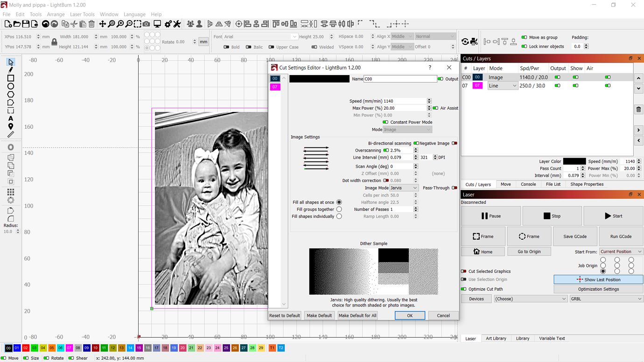Open the GRBL device dropdown
Screen dimensions: 644x362
[x=606, y=299]
